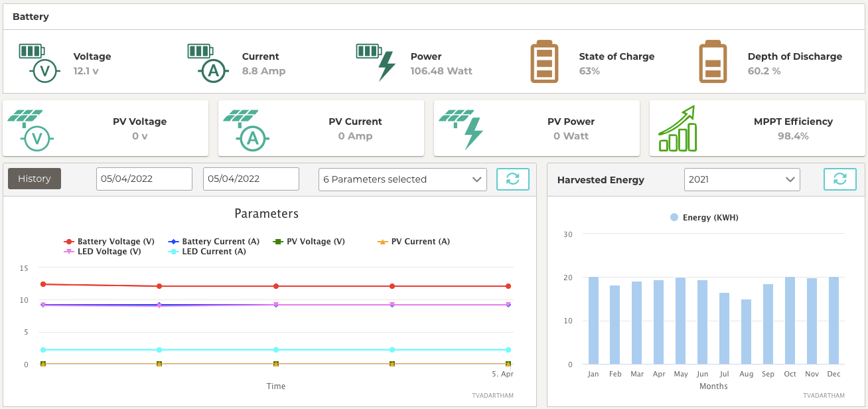The height and width of the screenshot is (409, 868).
Task: Click the first date field 05/04/2022
Action: 144,179
